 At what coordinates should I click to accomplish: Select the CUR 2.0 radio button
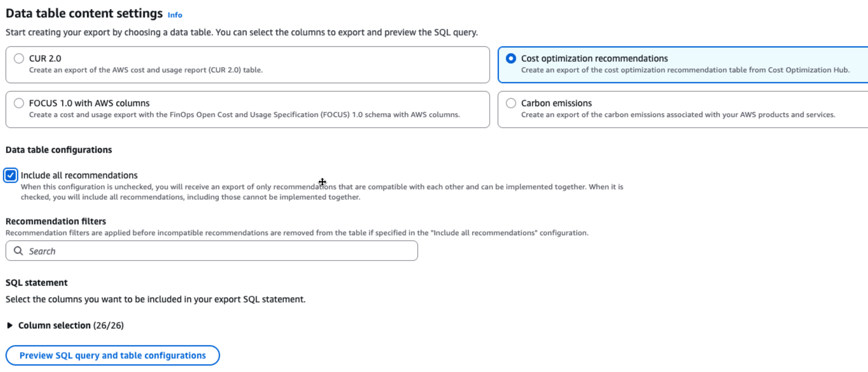(19, 58)
